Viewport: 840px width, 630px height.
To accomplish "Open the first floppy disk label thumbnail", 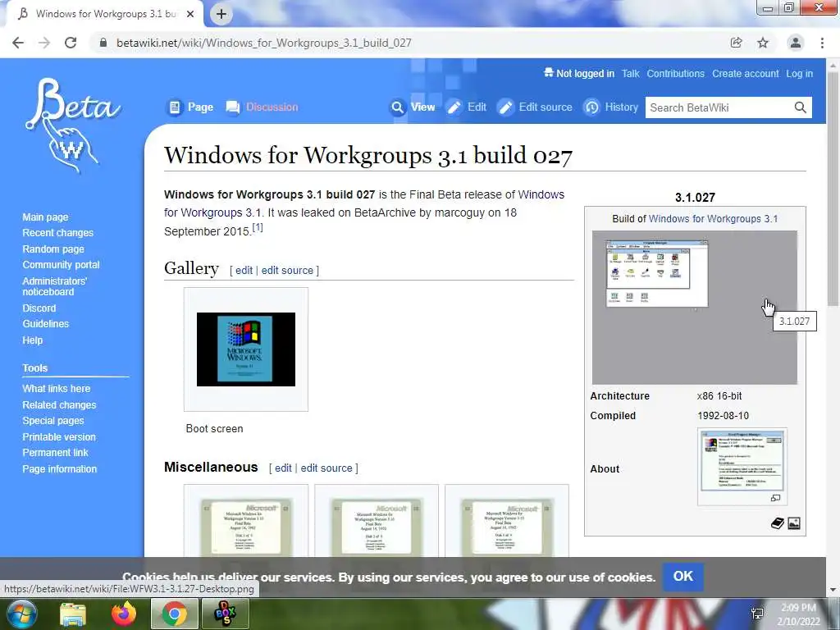I will (x=246, y=527).
